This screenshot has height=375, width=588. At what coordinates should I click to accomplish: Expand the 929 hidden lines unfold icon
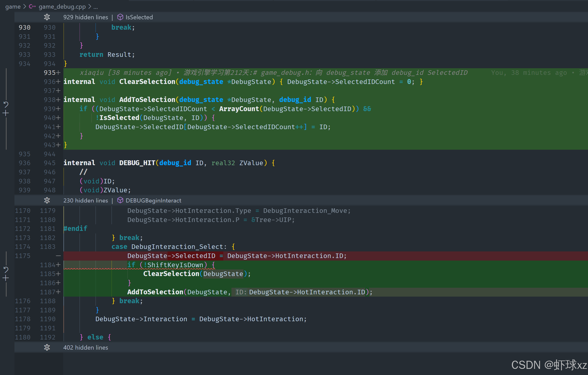coord(47,17)
